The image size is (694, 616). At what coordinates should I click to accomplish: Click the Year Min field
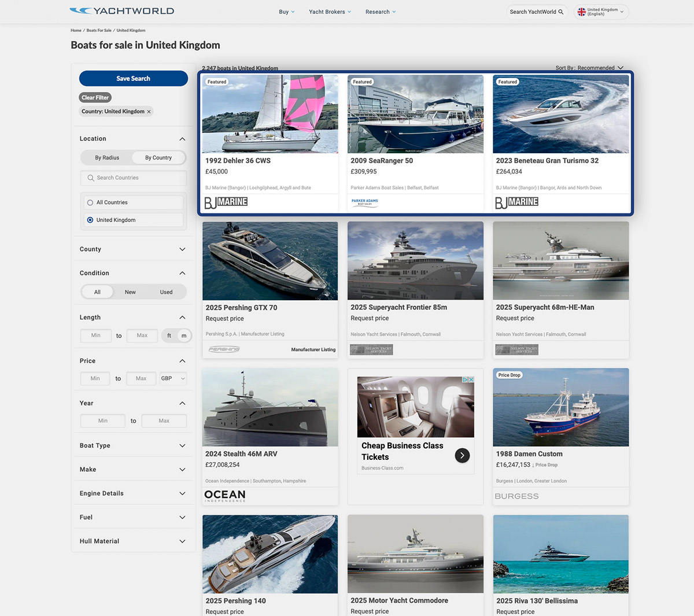pyautogui.click(x=103, y=421)
